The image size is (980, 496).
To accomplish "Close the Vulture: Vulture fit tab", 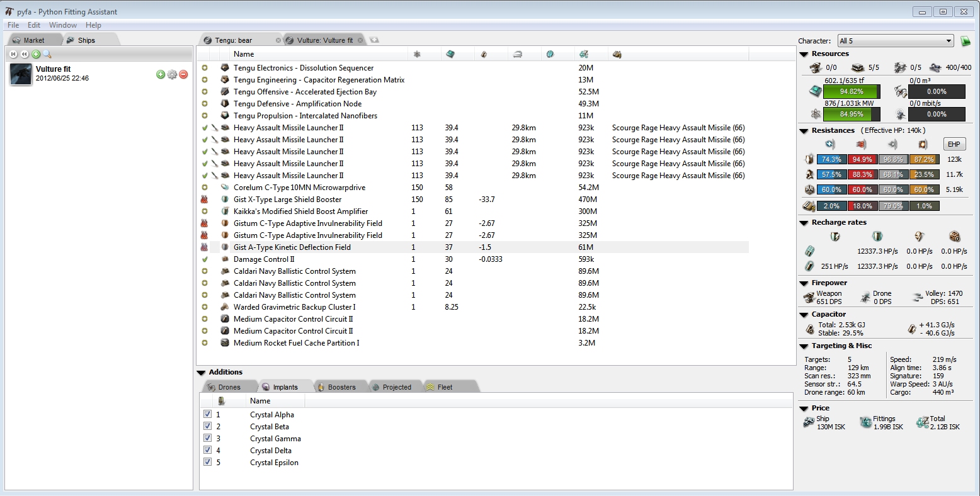I will coord(360,40).
